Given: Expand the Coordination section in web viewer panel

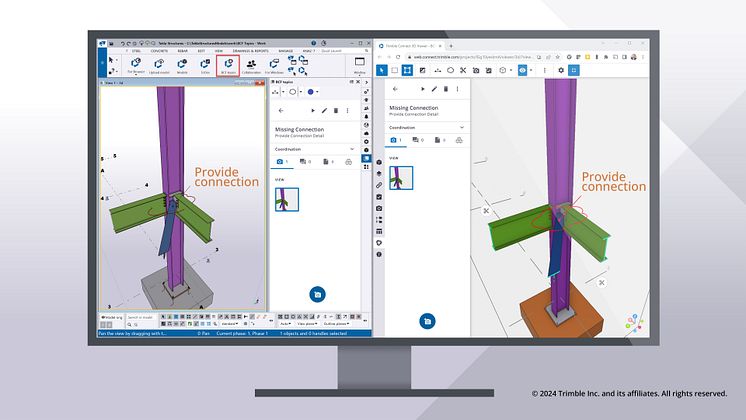Looking at the screenshot, I should pyautogui.click(x=463, y=127).
